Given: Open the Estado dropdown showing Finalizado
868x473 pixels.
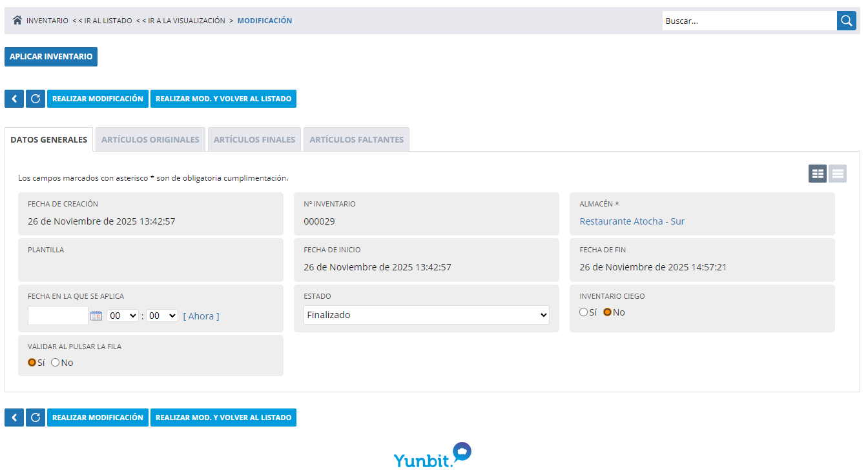Looking at the screenshot, I should (x=426, y=315).
